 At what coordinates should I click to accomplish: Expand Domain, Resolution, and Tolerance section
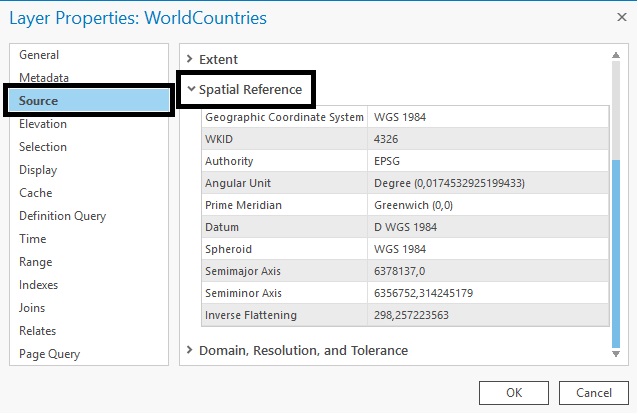click(x=302, y=350)
